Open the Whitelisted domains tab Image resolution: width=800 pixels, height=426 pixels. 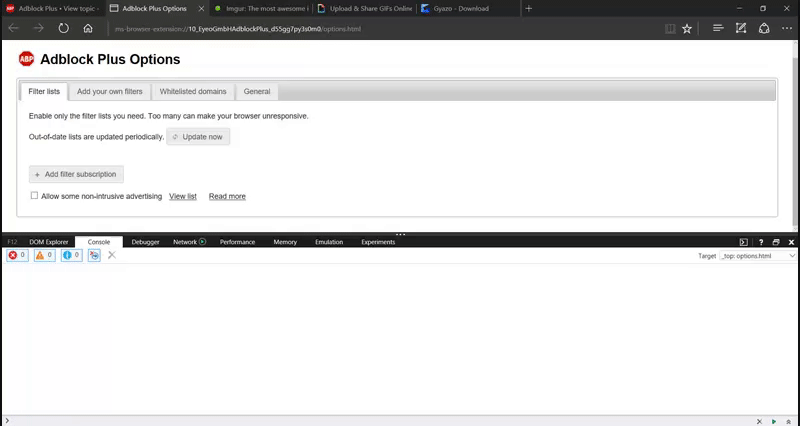click(193, 91)
